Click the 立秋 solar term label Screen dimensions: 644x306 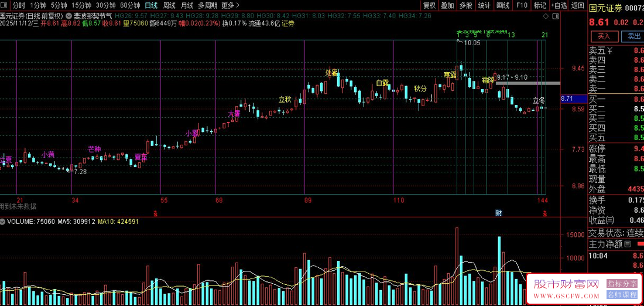(x=285, y=99)
